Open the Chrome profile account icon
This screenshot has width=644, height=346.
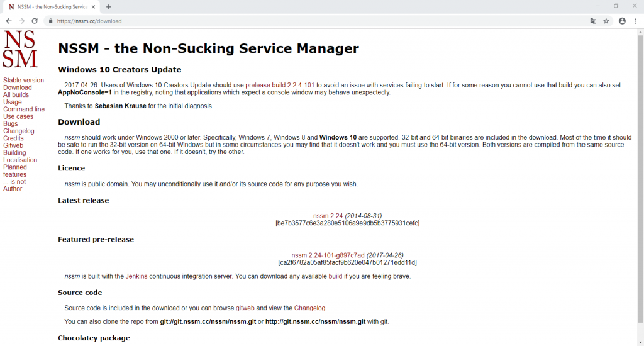[x=622, y=21]
